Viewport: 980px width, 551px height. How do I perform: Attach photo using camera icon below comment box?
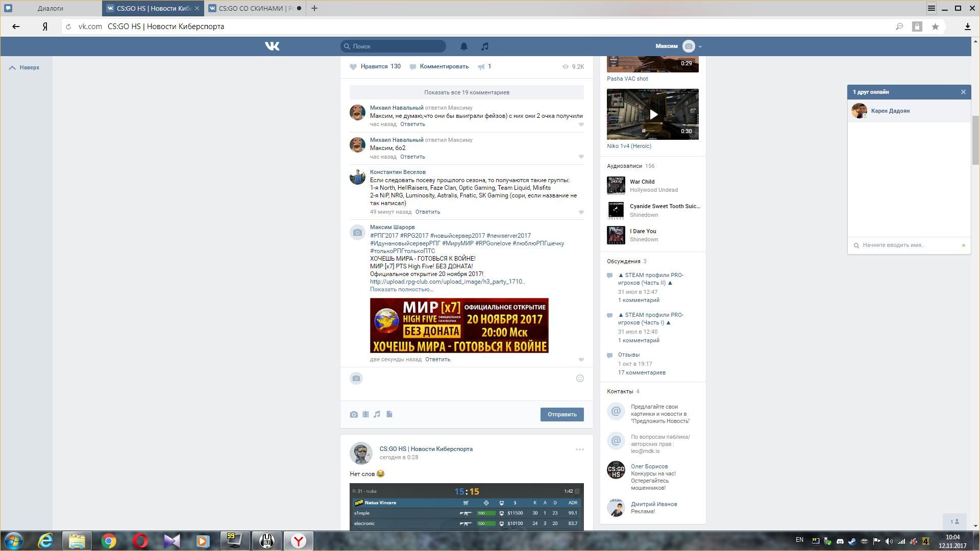coord(354,414)
